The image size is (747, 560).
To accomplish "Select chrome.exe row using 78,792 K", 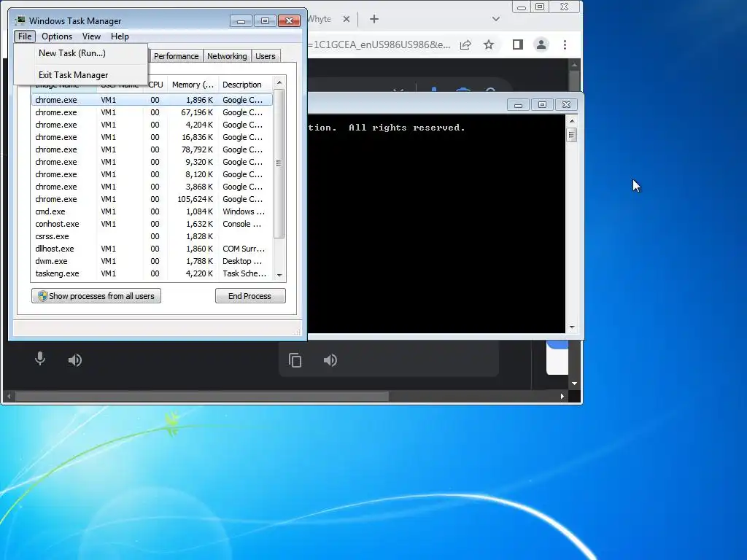I will pyautogui.click(x=152, y=149).
